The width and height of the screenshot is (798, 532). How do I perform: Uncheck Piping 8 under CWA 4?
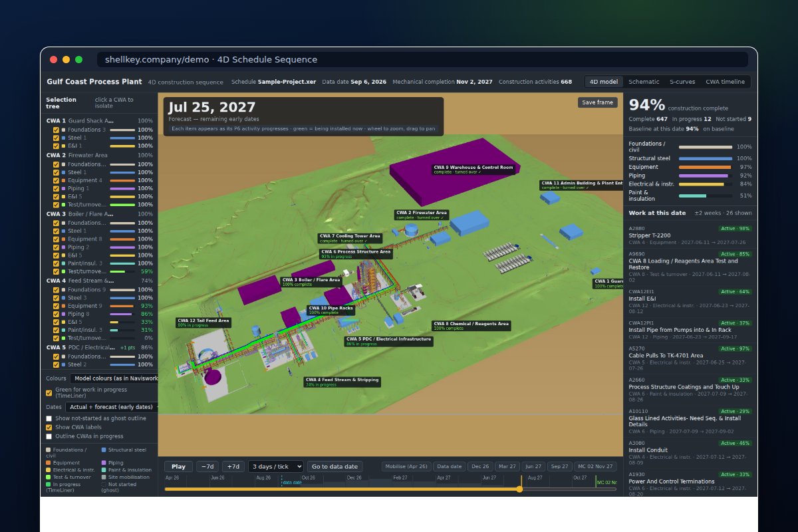56,314
